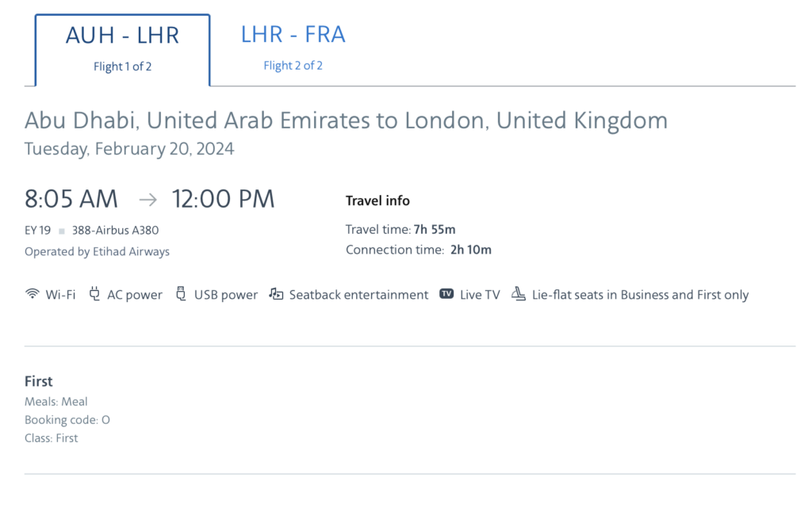Click the Seatback entertainment icon

(277, 294)
